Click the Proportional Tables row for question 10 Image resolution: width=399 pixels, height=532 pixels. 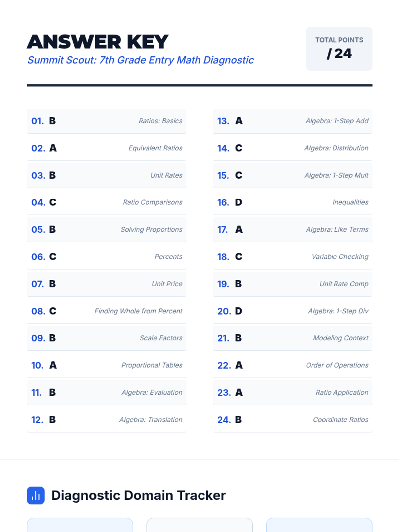pos(106,365)
